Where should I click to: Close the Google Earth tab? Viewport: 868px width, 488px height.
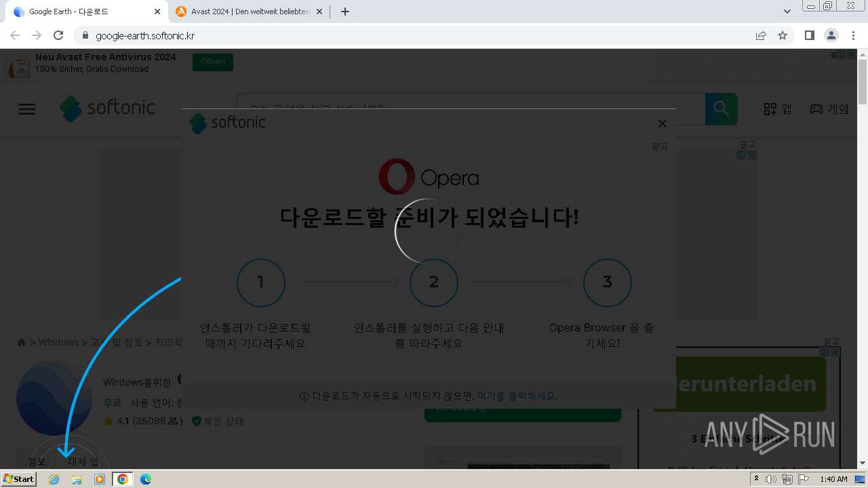[x=157, y=12]
